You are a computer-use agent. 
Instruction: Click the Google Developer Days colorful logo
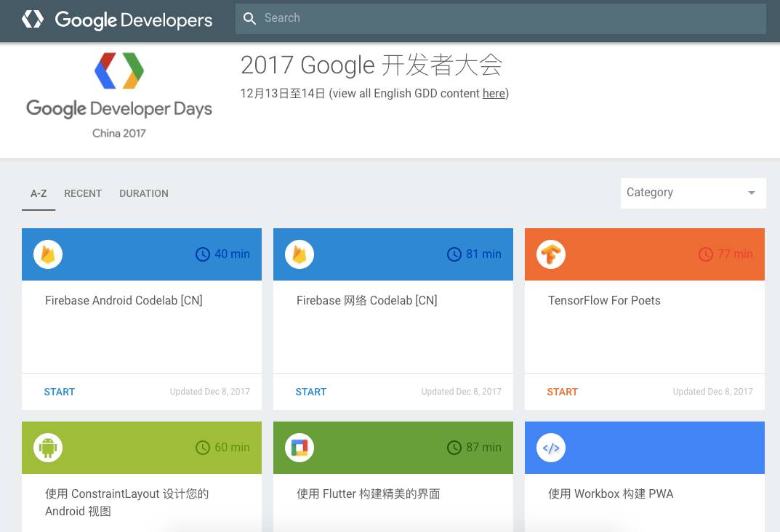point(119,70)
